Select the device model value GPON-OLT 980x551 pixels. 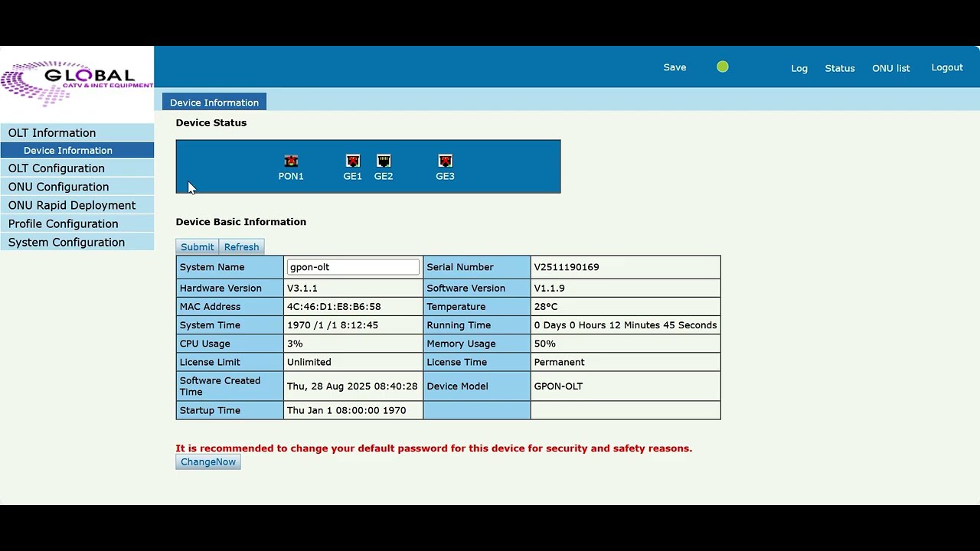pyautogui.click(x=558, y=386)
